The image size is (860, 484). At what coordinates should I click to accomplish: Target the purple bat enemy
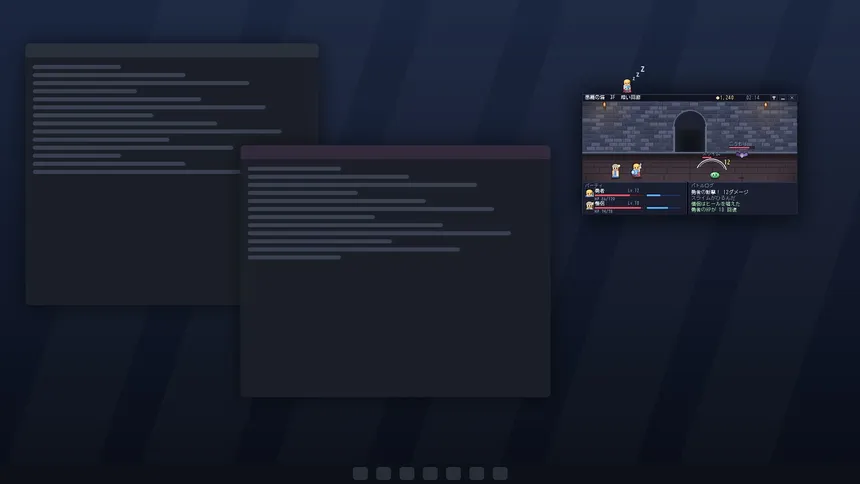742,155
